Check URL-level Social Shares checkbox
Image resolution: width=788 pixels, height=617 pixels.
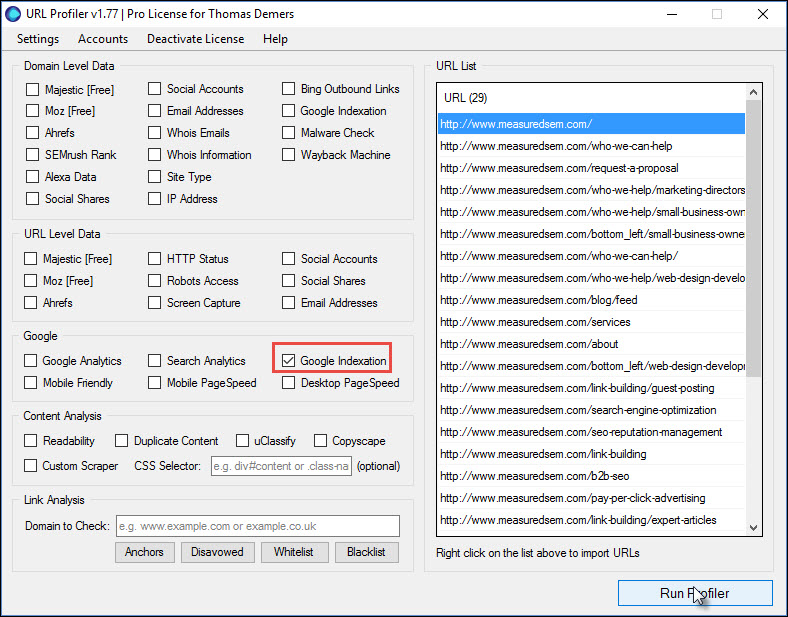tap(288, 281)
